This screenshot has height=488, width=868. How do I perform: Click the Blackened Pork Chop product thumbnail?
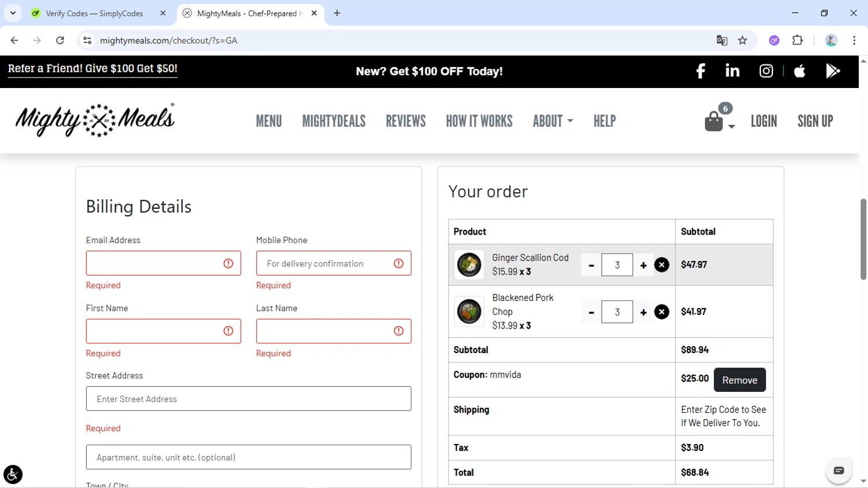point(469,311)
